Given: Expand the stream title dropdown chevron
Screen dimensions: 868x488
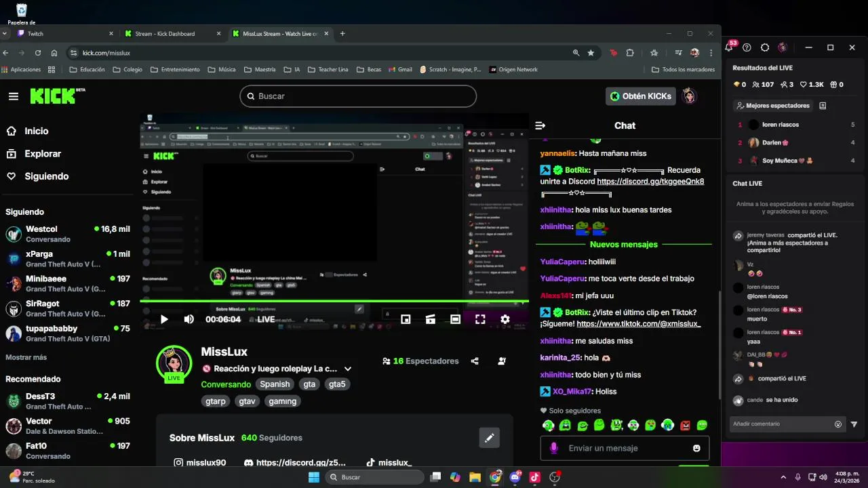Looking at the screenshot, I should [x=348, y=369].
